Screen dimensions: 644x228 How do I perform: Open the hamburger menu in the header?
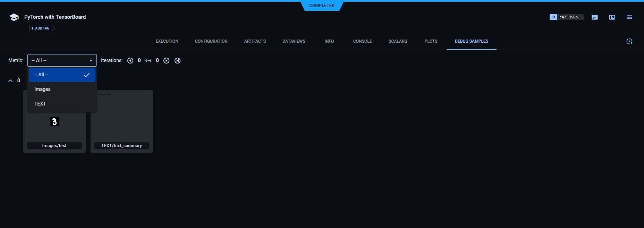[629, 17]
